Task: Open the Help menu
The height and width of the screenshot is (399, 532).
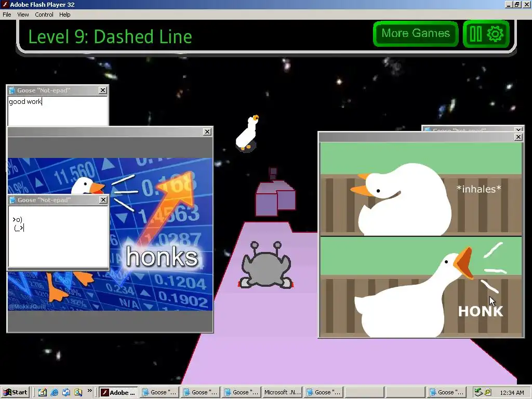Action: [x=64, y=15]
